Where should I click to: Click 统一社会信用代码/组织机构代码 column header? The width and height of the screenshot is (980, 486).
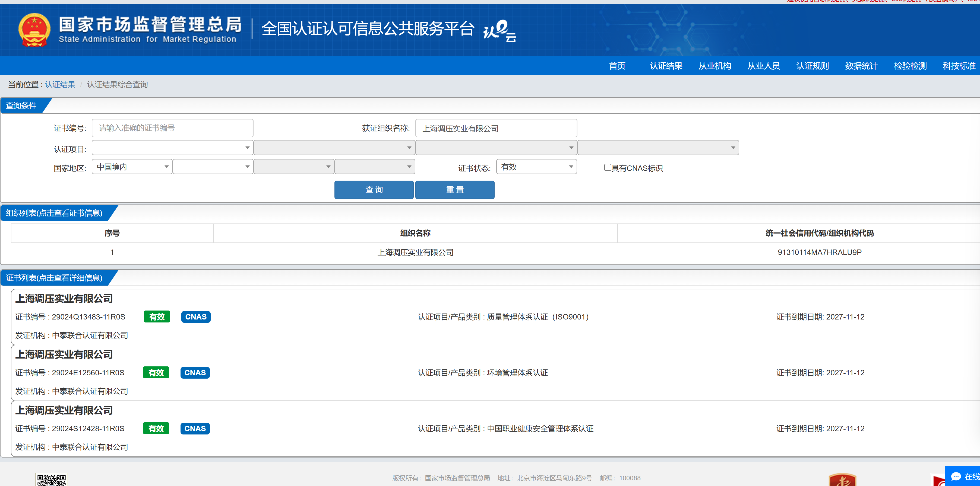820,233
